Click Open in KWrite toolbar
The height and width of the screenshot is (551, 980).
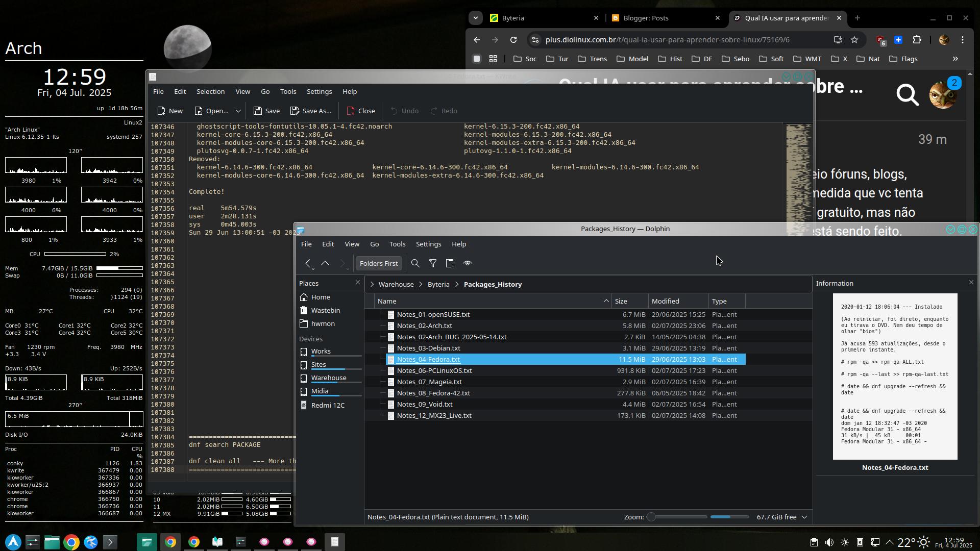coord(211,111)
